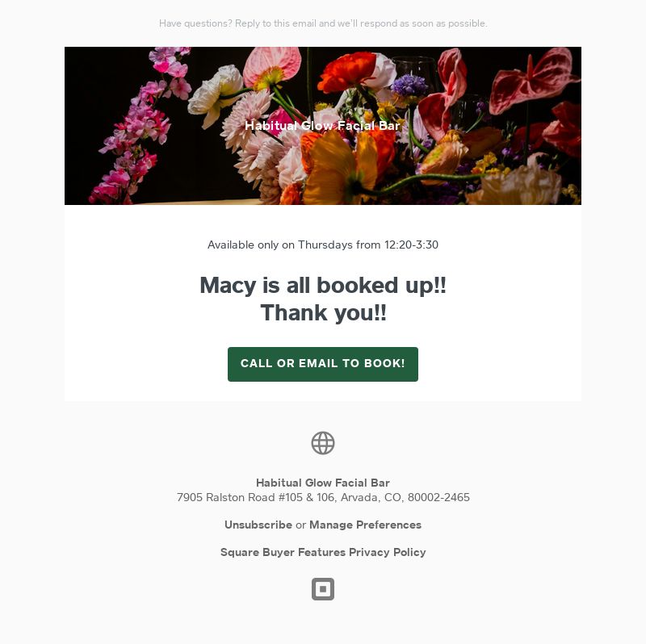This screenshot has width=646, height=644.
Task: Open Square Buyer Features Privacy Policy link
Action: 322,552
